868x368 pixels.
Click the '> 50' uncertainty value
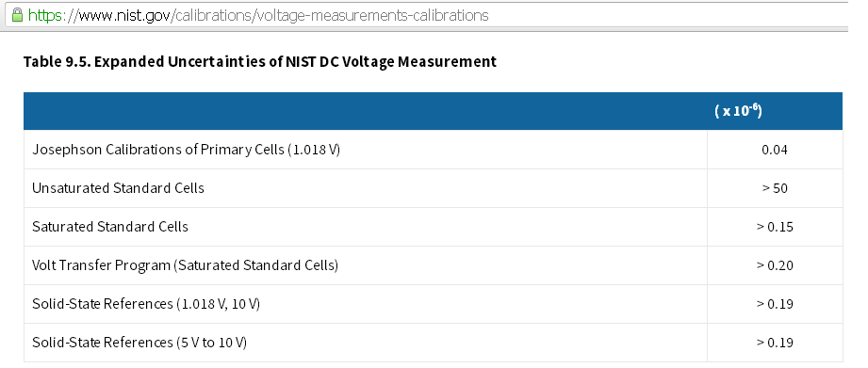(775, 188)
